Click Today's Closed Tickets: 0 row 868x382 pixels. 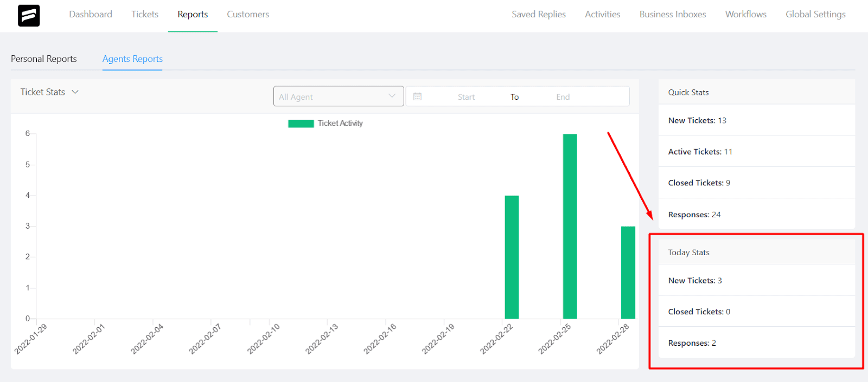pos(757,312)
